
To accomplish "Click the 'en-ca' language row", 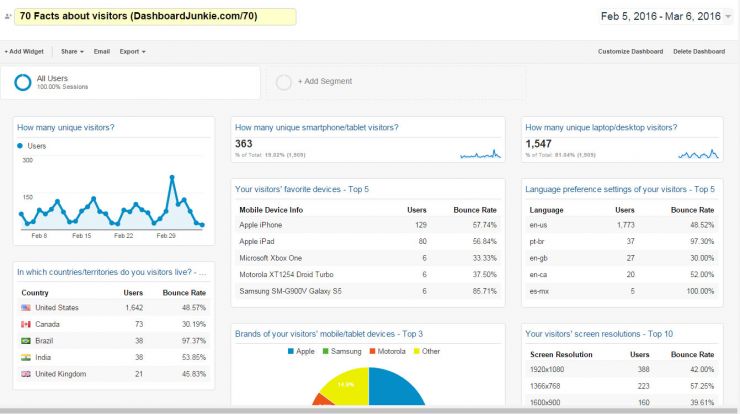I will [x=622, y=275].
